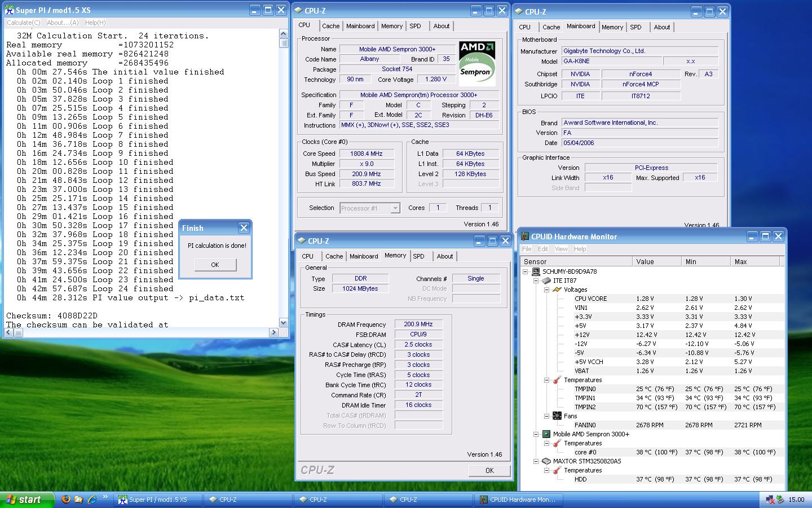812x508 pixels.
Task: Click the lightning icon beside Voltages
Action: coord(557,290)
